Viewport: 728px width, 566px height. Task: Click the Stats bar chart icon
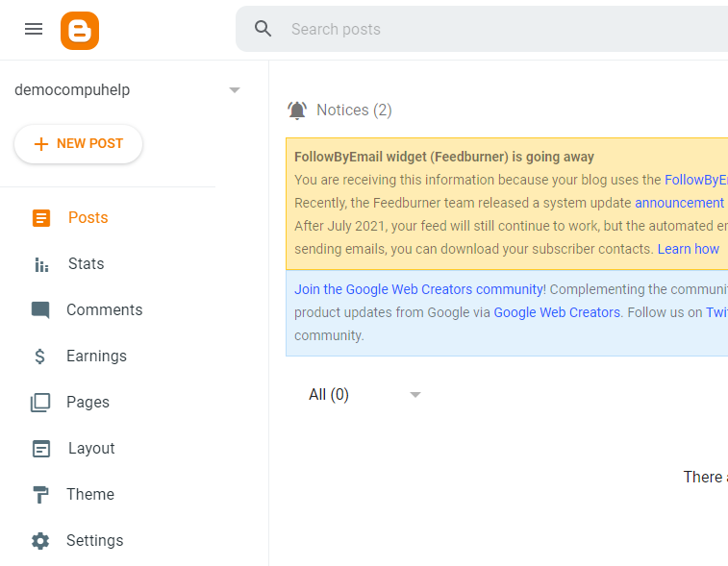[40, 264]
